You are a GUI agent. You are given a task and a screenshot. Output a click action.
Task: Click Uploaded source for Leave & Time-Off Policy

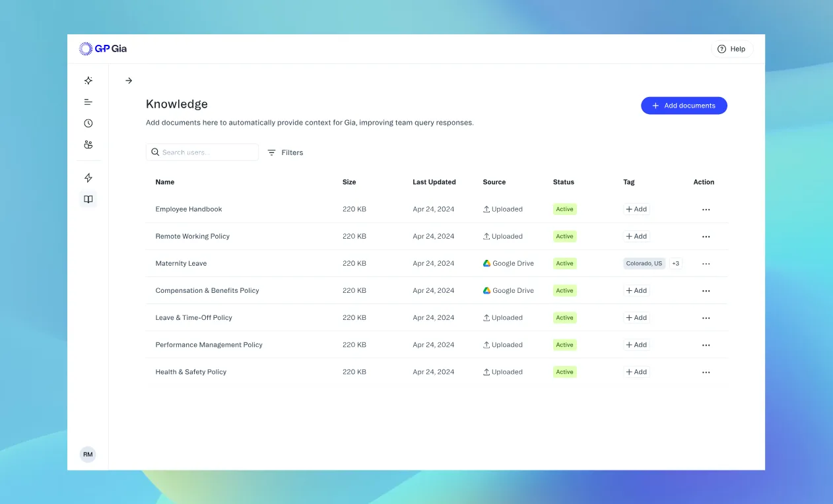pyautogui.click(x=503, y=318)
